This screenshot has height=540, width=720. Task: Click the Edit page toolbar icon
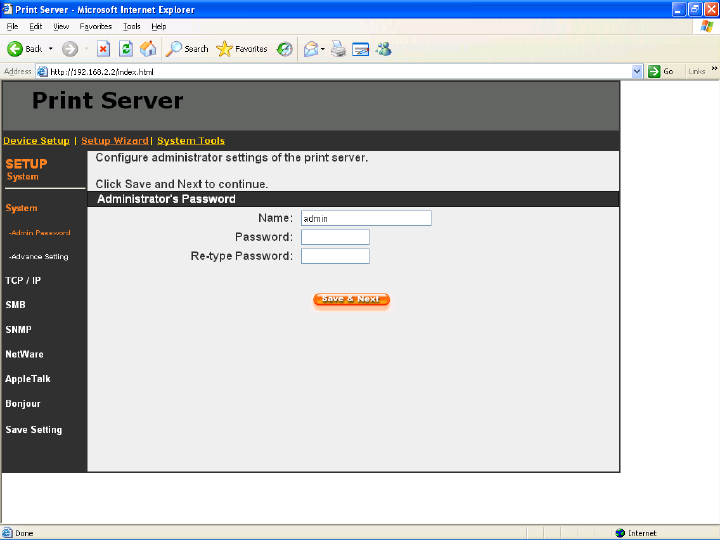coord(360,49)
